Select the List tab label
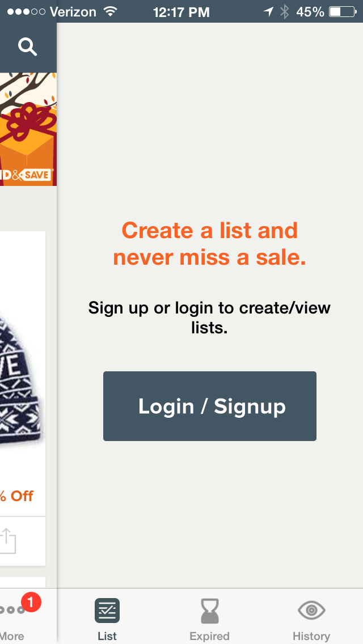 coord(107,636)
